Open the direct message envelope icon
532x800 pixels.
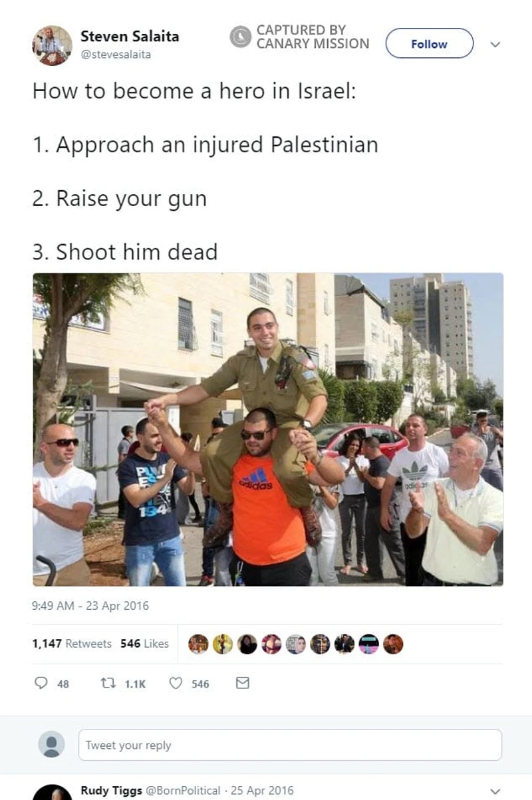point(243,683)
